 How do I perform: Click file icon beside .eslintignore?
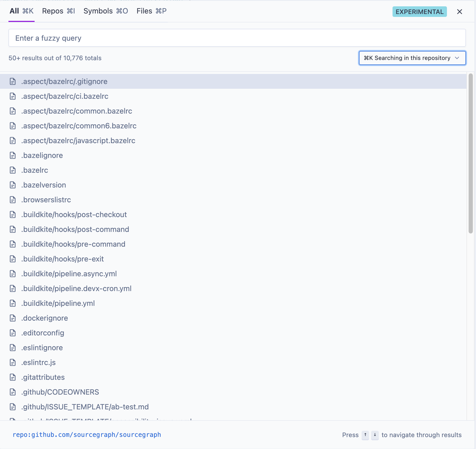point(13,348)
